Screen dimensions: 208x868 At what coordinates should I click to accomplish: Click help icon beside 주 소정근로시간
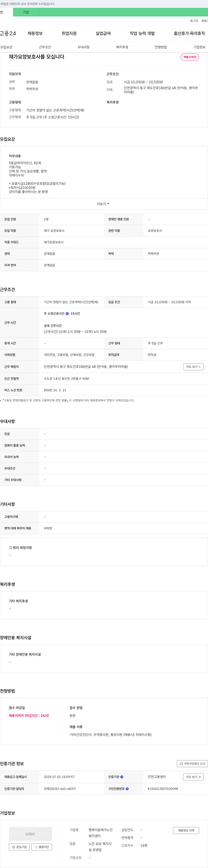coord(67,314)
